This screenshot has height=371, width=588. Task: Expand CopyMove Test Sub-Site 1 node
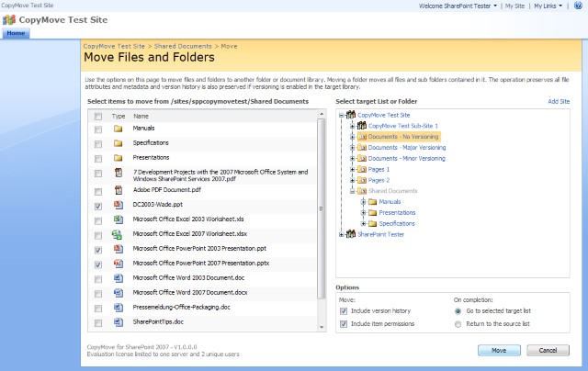(352, 125)
